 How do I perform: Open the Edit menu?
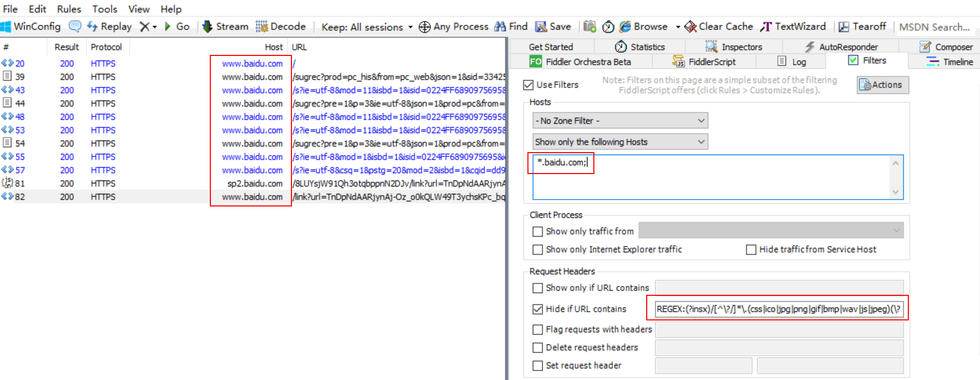coord(37,9)
